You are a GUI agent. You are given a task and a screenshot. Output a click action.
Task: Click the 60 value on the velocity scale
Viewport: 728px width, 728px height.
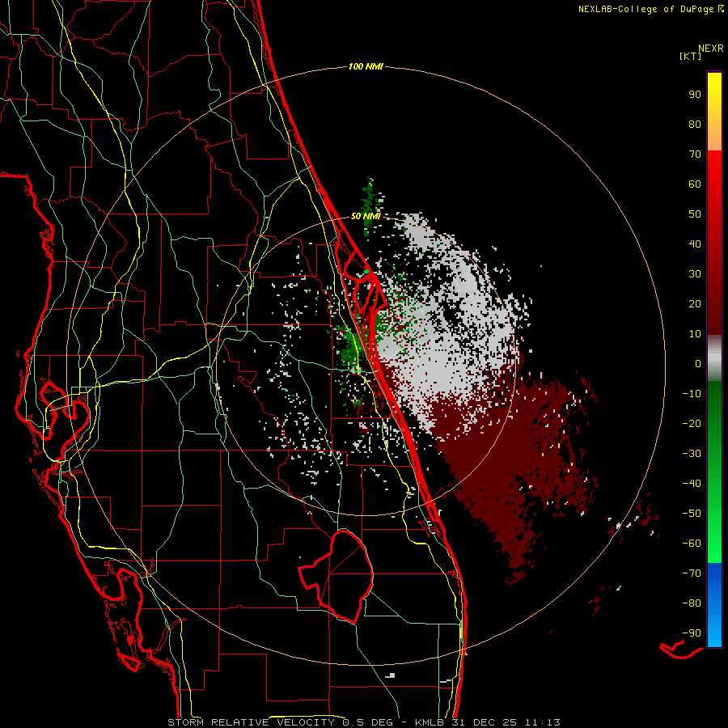pyautogui.click(x=695, y=184)
